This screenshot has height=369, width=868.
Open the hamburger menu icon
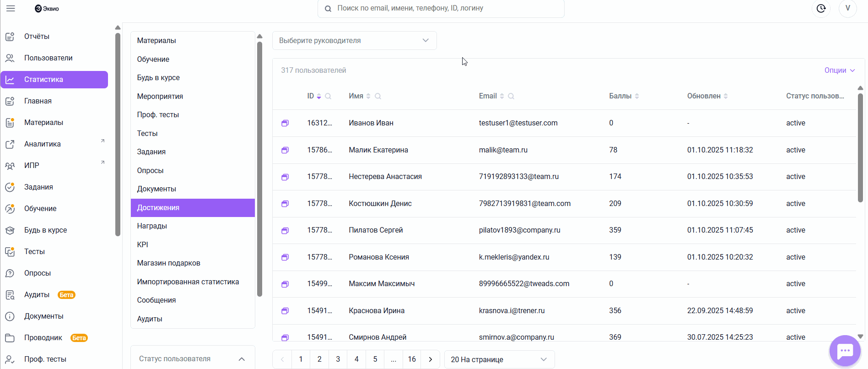coord(11,8)
